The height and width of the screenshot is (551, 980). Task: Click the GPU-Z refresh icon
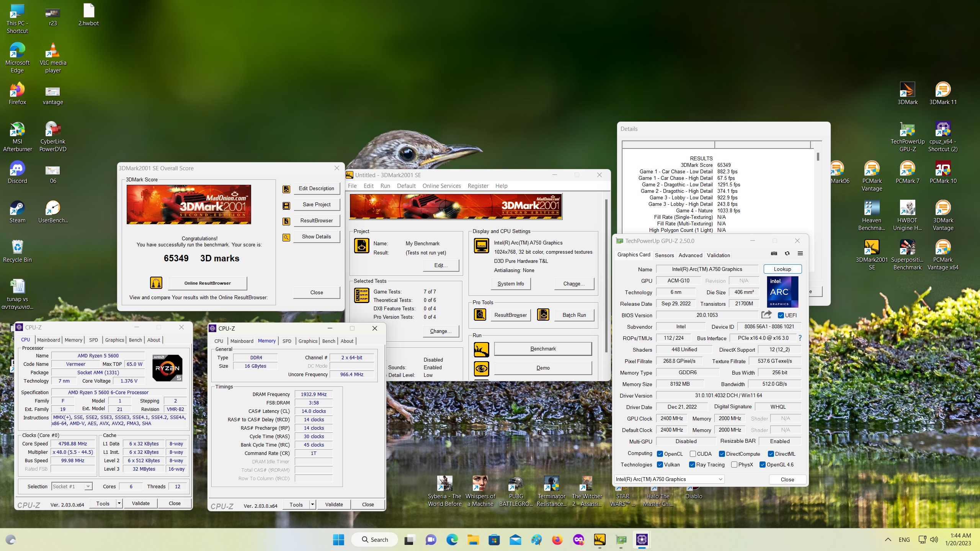(x=787, y=253)
